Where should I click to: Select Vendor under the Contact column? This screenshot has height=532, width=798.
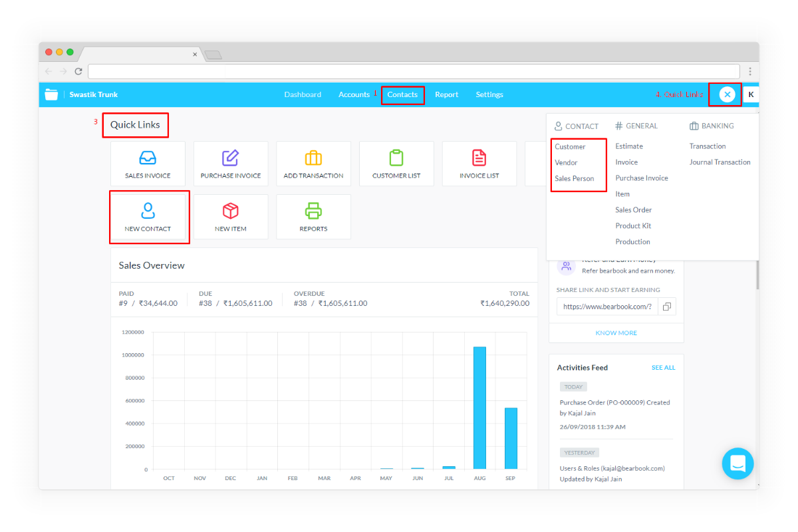click(x=566, y=162)
